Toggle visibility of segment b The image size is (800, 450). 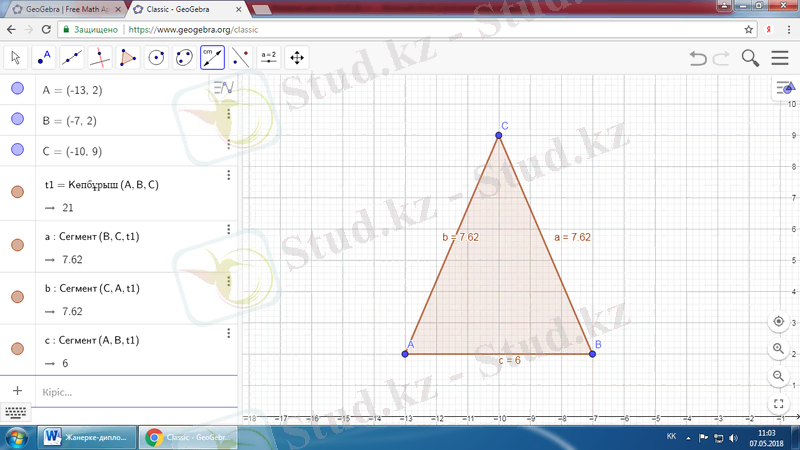[17, 297]
